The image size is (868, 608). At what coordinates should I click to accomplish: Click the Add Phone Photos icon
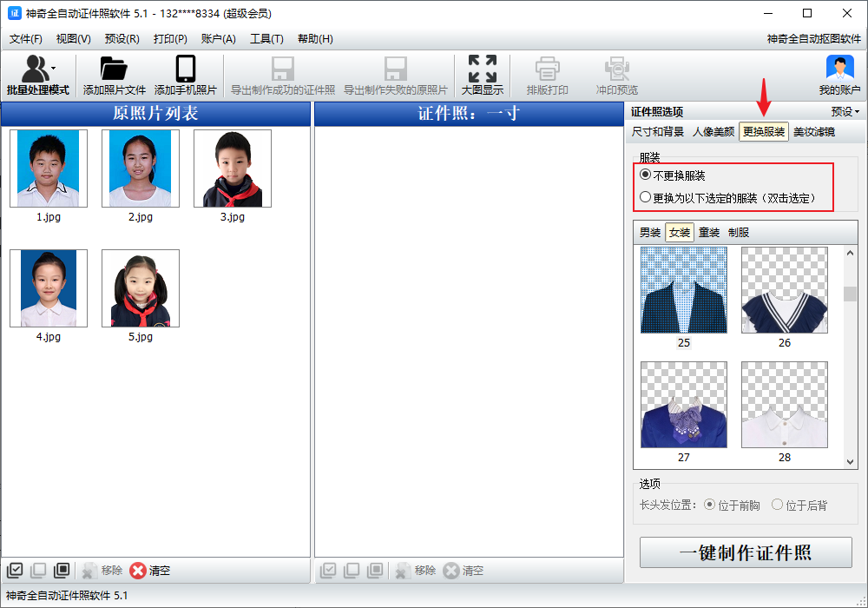click(186, 69)
